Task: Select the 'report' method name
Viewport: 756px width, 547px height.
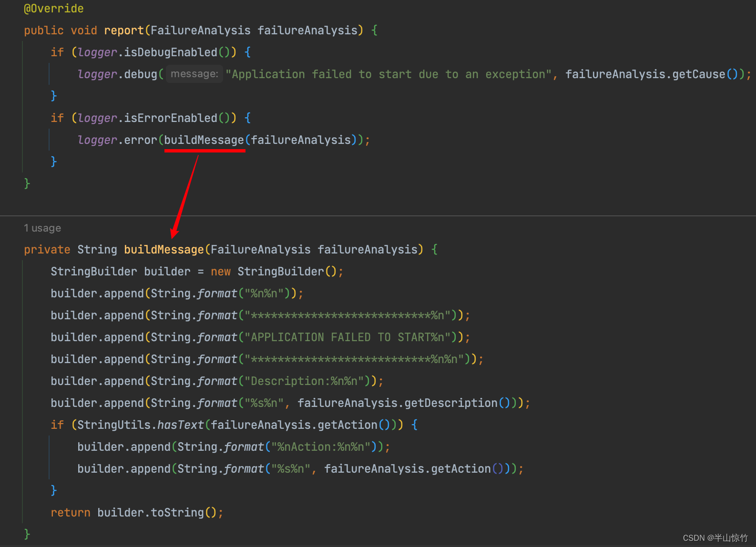Action: [x=124, y=30]
